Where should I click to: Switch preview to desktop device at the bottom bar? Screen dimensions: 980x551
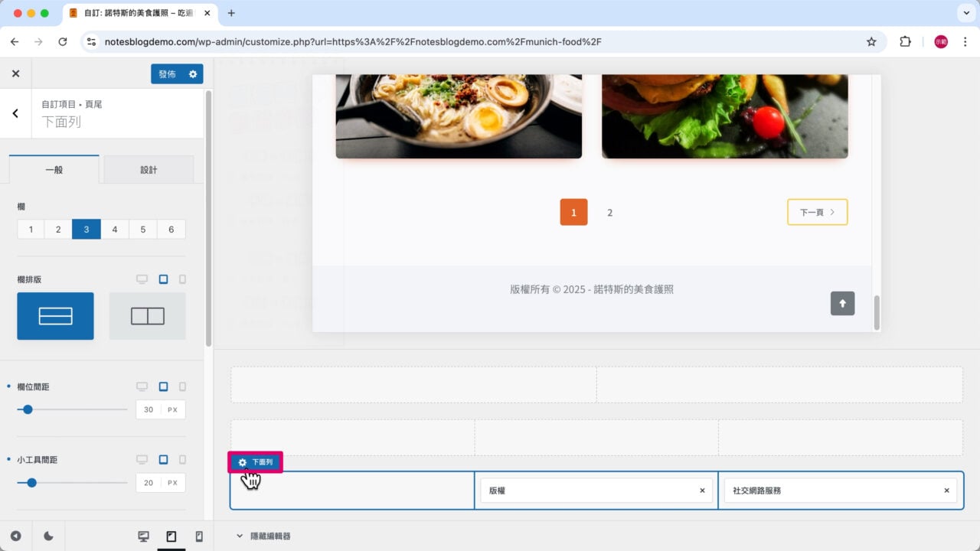(143, 536)
